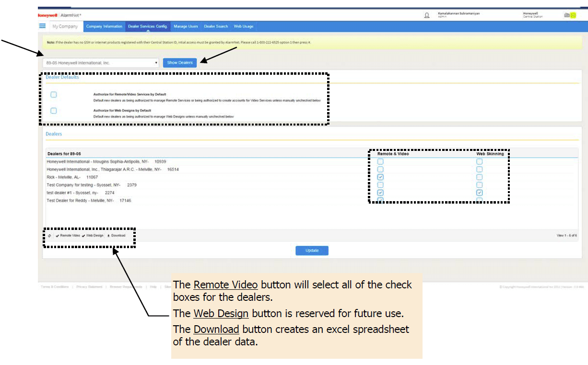Uncheck Web Skinning for test dealer #1
The width and height of the screenshot is (588, 365).
coord(479,193)
